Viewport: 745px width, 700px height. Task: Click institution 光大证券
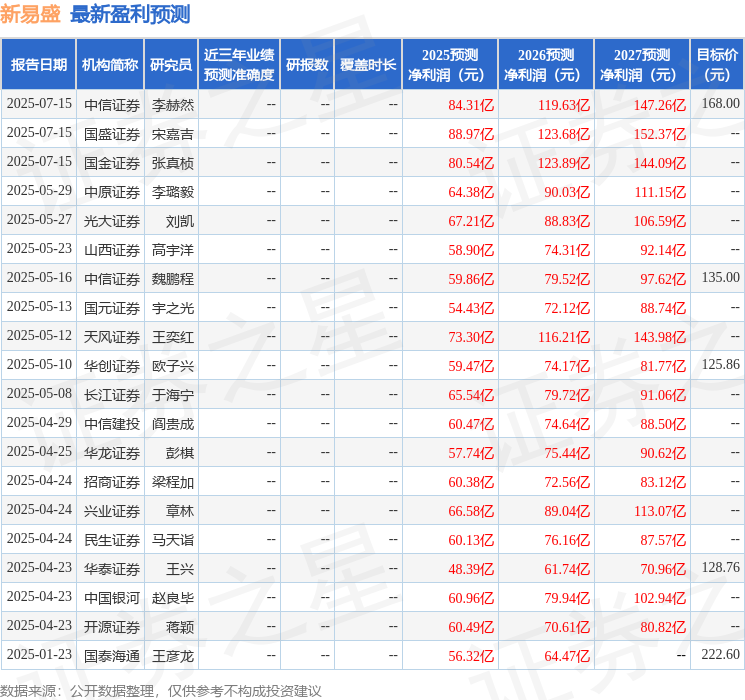[x=112, y=221]
